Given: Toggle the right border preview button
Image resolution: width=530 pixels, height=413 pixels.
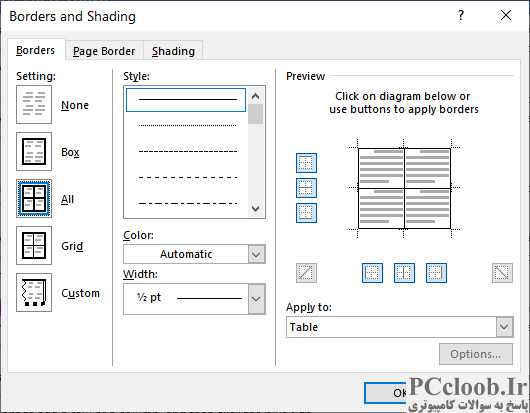Looking at the screenshot, I should 436,273.
